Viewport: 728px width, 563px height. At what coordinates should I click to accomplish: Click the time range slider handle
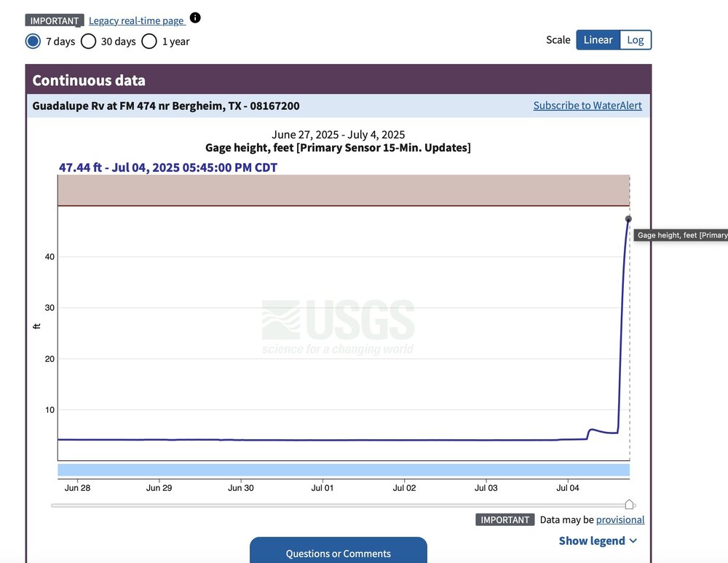tap(629, 505)
